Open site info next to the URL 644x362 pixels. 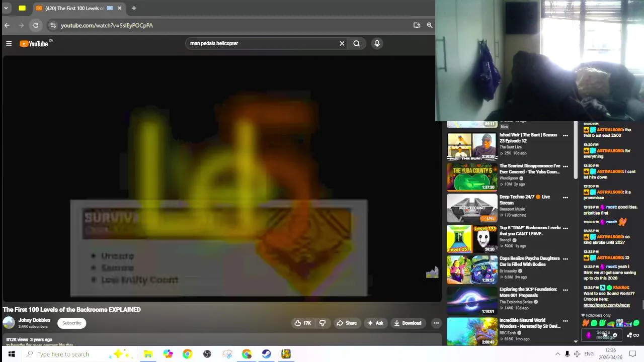click(x=53, y=25)
